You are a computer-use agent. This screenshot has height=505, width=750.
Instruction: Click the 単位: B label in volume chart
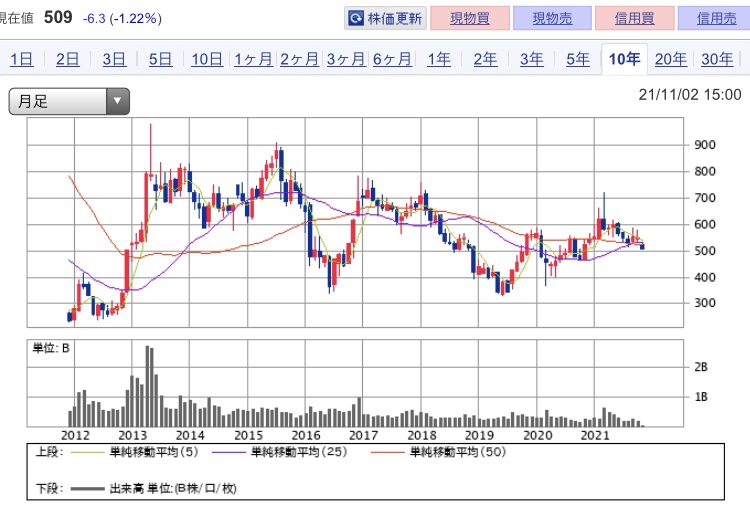click(51, 348)
